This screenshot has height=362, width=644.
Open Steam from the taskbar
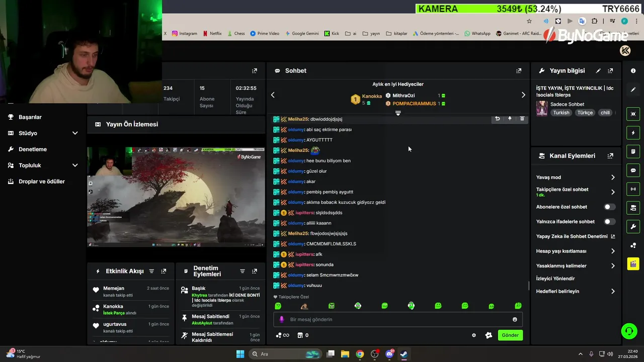click(x=404, y=354)
